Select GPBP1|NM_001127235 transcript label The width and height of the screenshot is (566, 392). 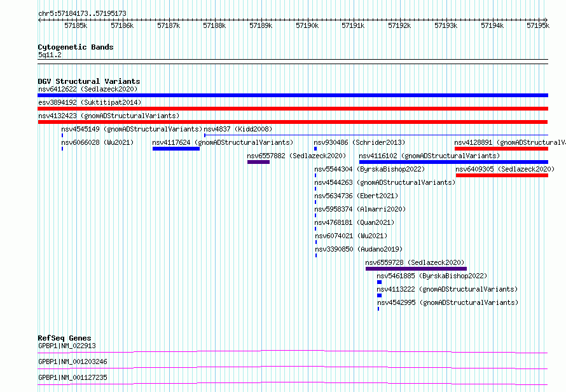[72, 377]
